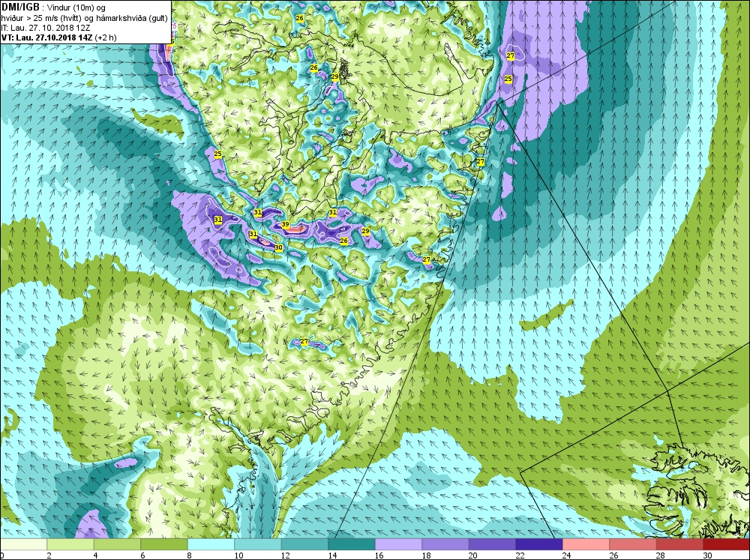Pick the 4–6 m/s green legend swatch
Screen dimensions: 750x560
tap(117, 544)
